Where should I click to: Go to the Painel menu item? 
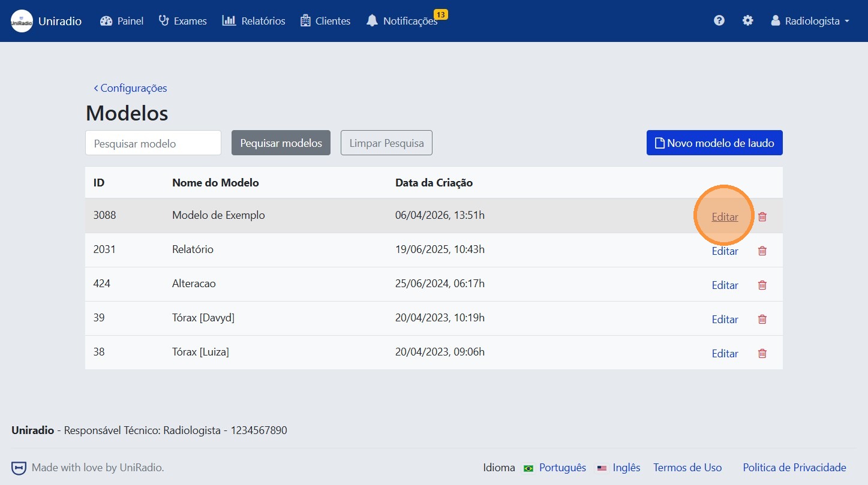coord(122,21)
